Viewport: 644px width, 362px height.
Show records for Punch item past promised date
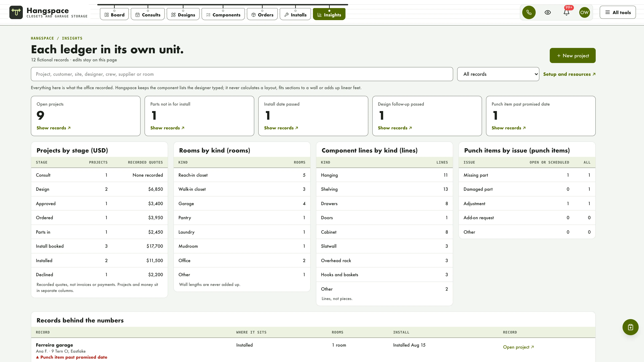point(508,128)
